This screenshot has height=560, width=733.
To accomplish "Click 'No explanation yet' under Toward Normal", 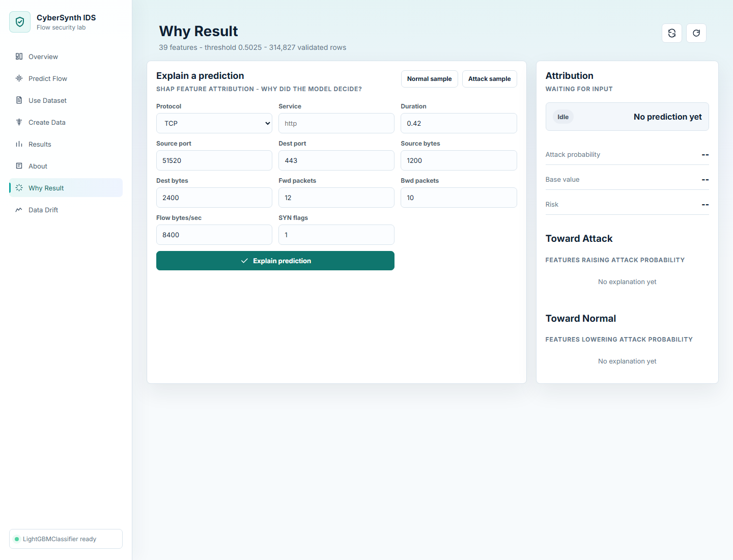I will click(627, 361).
